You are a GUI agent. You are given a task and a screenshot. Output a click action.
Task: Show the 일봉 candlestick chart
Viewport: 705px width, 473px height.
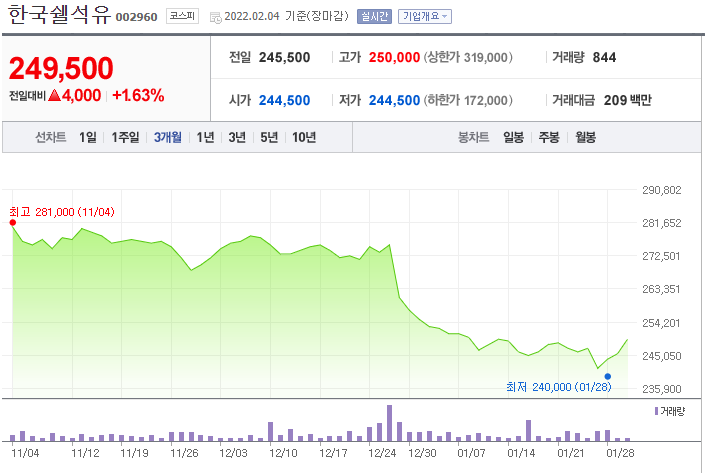coord(513,137)
